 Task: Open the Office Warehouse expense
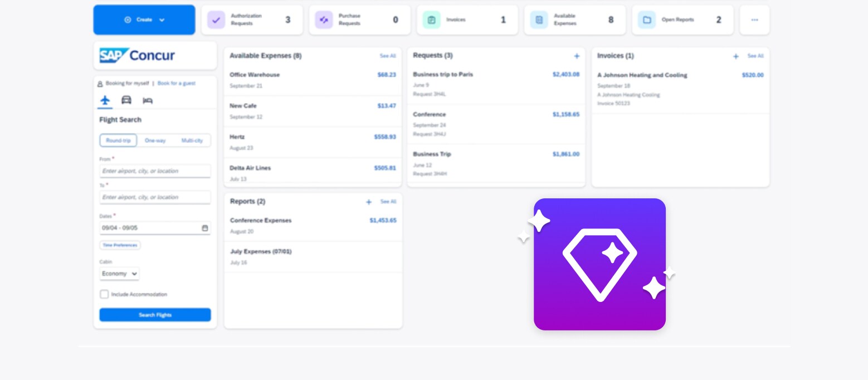click(x=313, y=80)
